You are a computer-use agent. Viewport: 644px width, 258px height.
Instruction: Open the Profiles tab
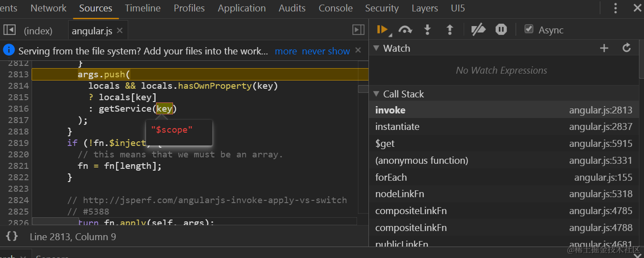(189, 8)
